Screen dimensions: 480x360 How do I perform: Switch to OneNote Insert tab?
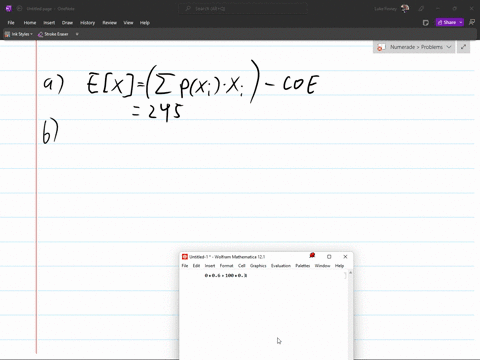coord(49,23)
